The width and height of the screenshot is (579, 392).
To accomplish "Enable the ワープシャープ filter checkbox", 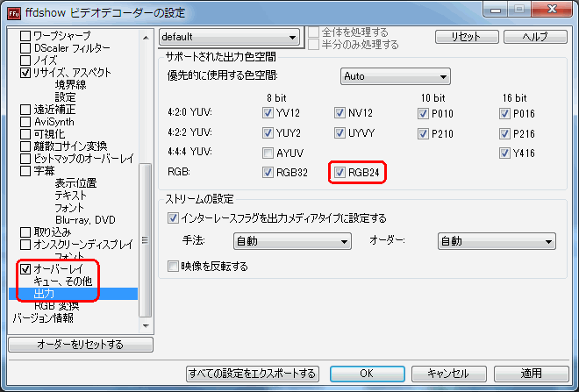I will pos(25,36).
